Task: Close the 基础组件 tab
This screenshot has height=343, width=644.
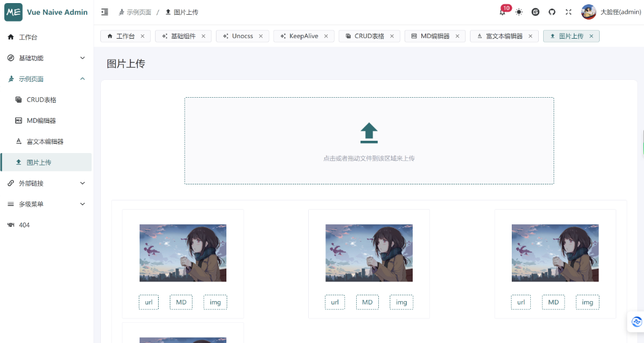Action: pyautogui.click(x=204, y=36)
